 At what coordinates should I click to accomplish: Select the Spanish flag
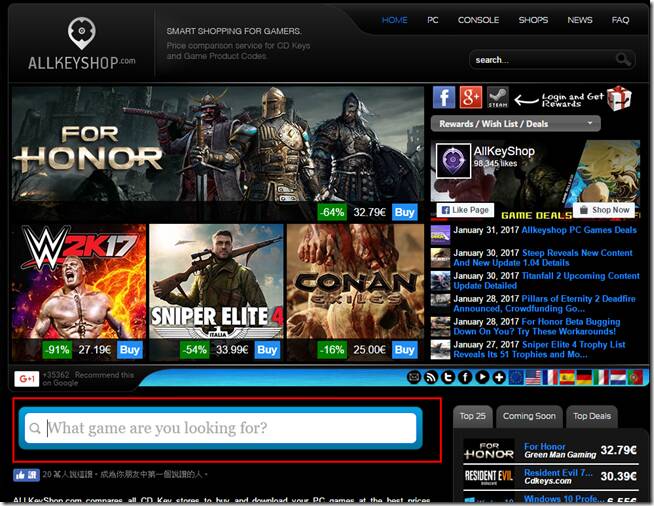[x=567, y=378]
